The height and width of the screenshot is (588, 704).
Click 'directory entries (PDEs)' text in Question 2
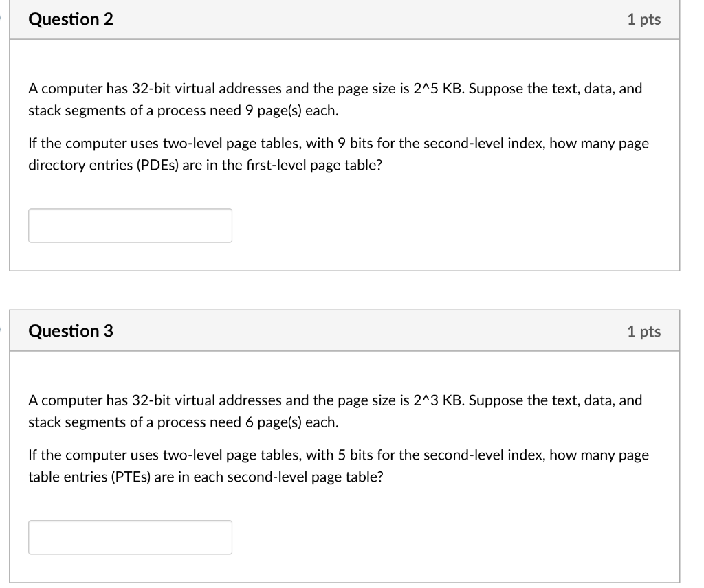(104, 166)
